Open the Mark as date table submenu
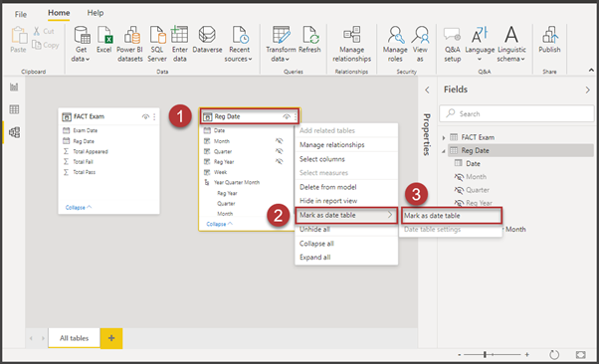Viewport: 599px width, 364px height. pos(346,215)
